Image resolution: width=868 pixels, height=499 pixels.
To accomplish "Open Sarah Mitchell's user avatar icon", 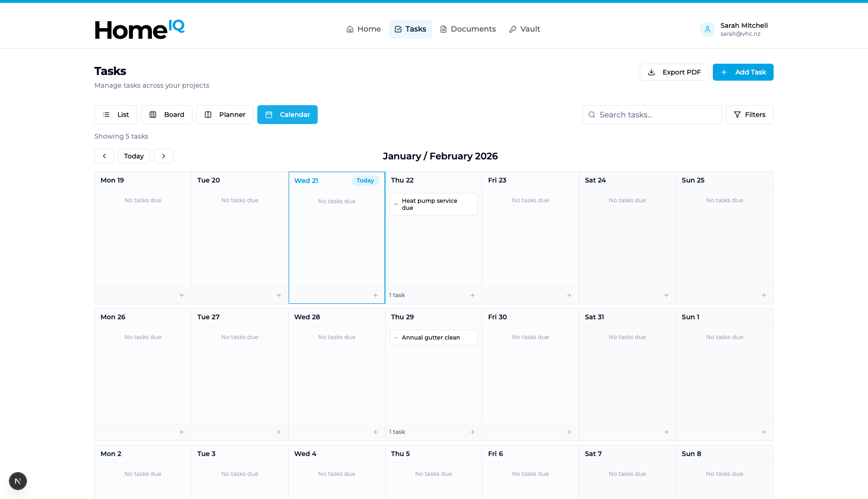I will coord(707,29).
